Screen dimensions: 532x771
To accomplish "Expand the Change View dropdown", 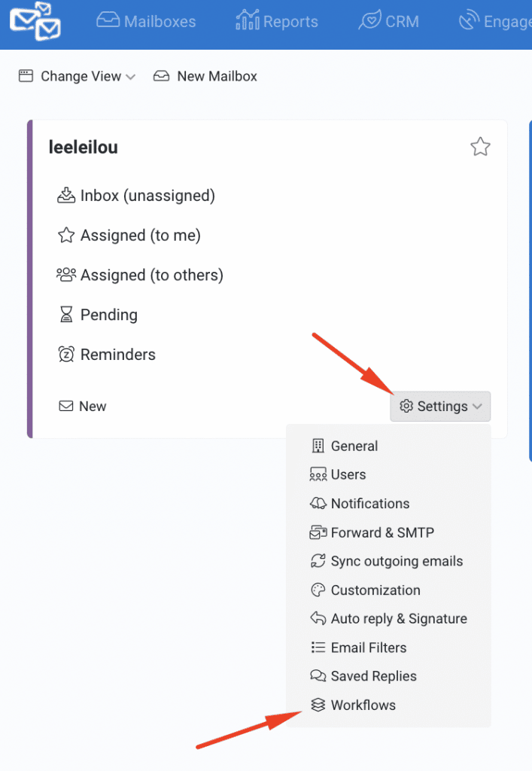I will [77, 76].
